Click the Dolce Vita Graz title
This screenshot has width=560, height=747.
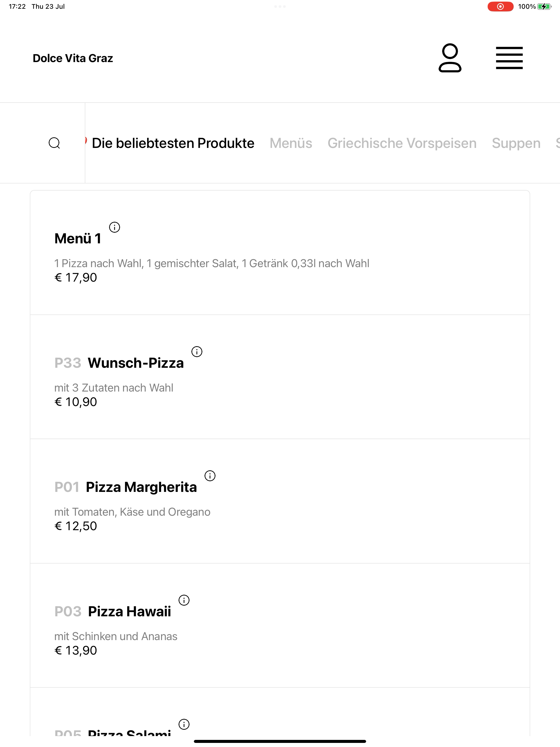[73, 58]
